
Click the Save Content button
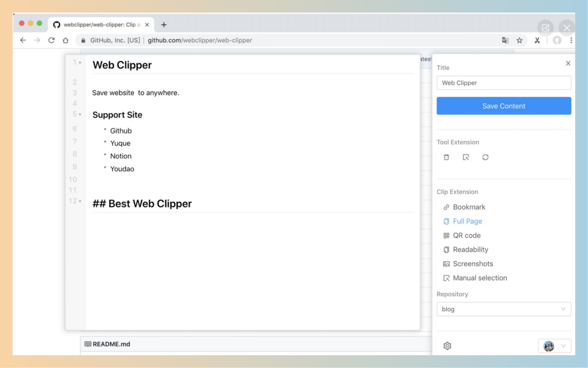click(x=504, y=106)
